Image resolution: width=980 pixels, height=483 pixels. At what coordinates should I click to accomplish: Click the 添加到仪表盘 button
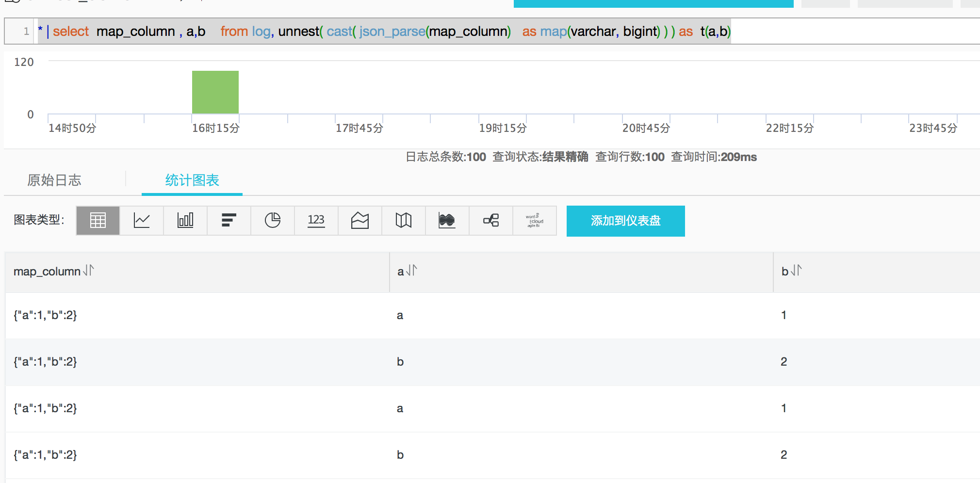pyautogui.click(x=626, y=221)
